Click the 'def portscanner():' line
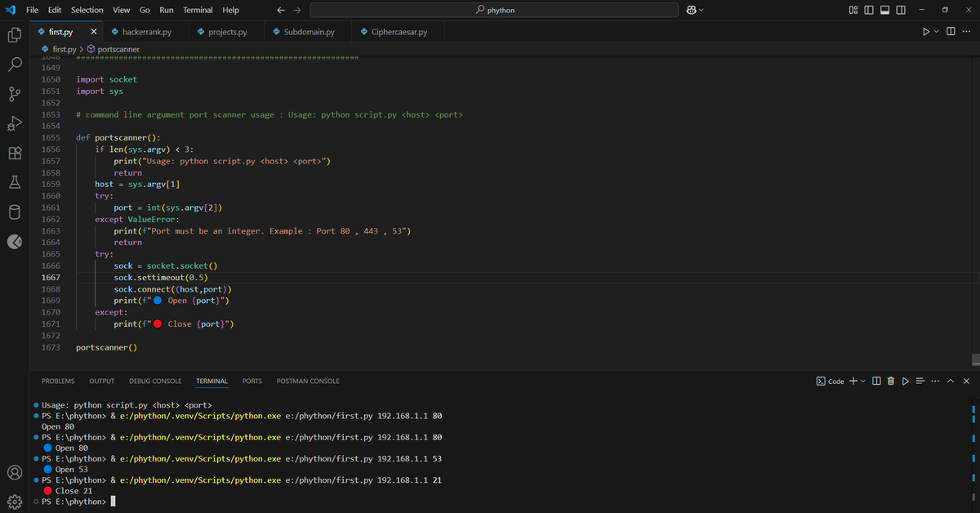Image resolution: width=980 pixels, height=513 pixels. (x=118, y=138)
